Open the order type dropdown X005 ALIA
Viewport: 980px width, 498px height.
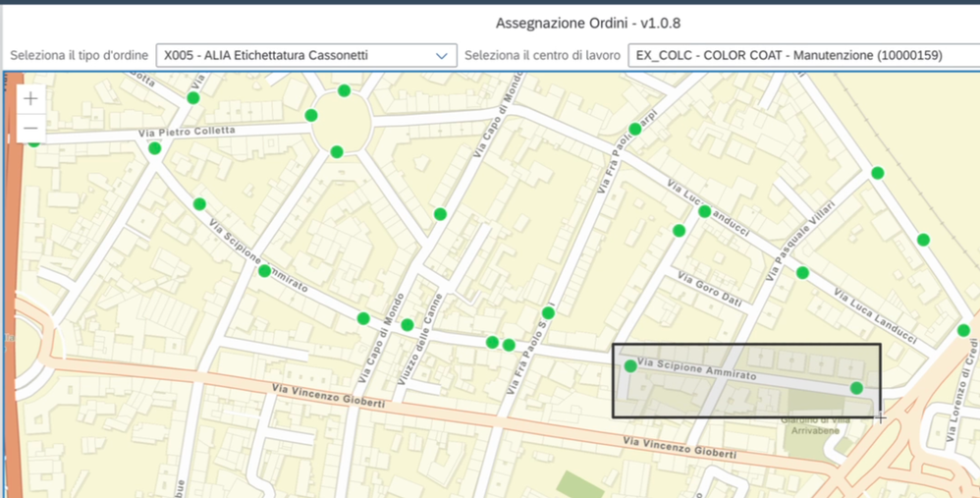coord(306,56)
